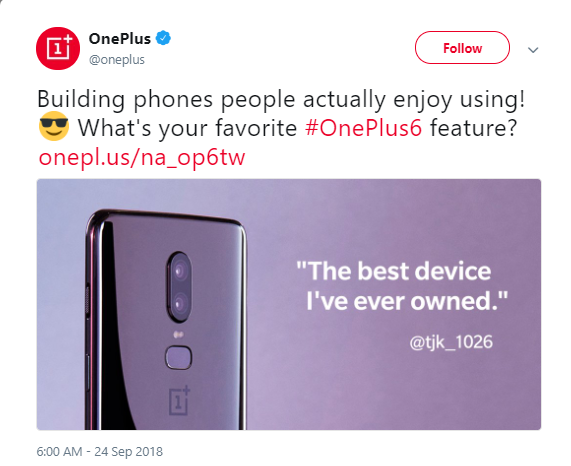Screen dimensions: 571x466
Task: Click the OnePlus logo on phone back
Action: pyautogui.click(x=179, y=400)
